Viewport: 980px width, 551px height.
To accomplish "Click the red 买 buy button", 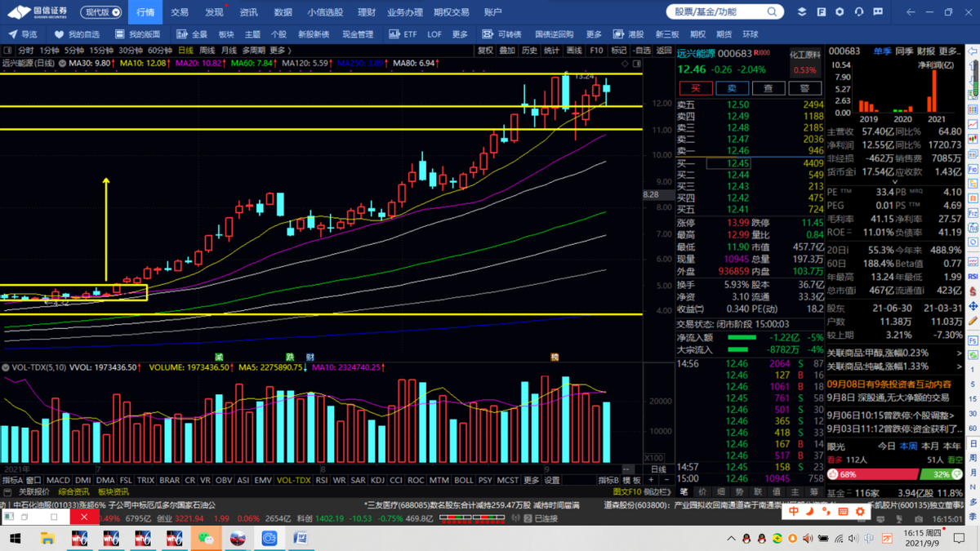I will 696,88.
